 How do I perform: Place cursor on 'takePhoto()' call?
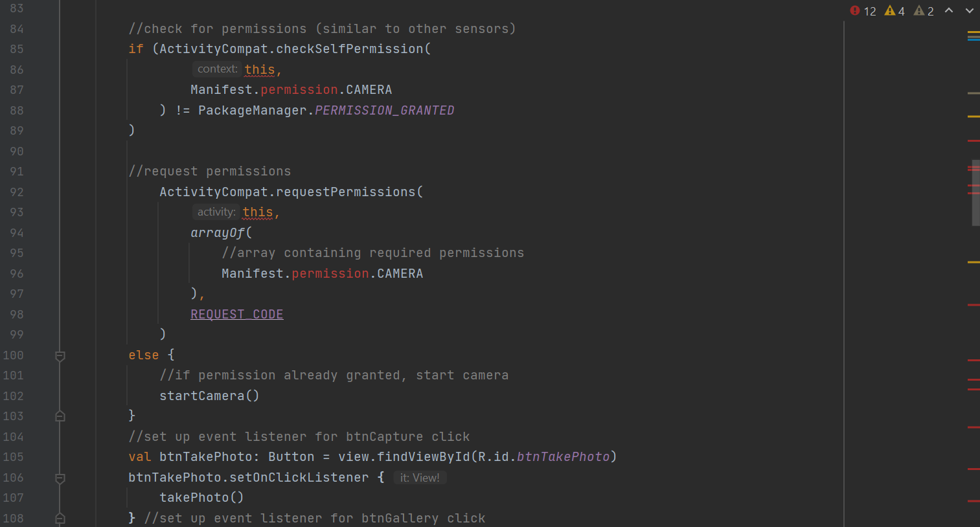(201, 498)
